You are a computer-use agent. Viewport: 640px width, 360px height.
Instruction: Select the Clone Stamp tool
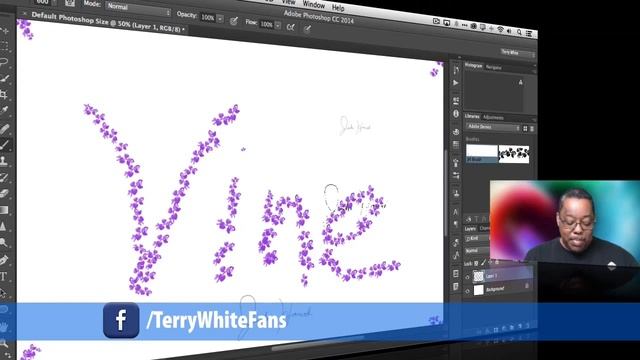click(x=4, y=161)
